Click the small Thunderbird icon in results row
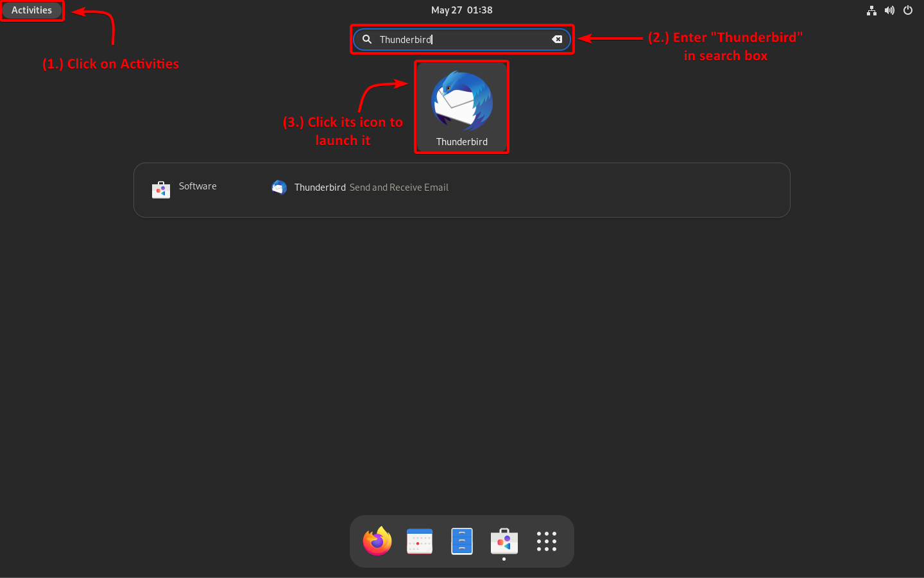 coord(279,187)
